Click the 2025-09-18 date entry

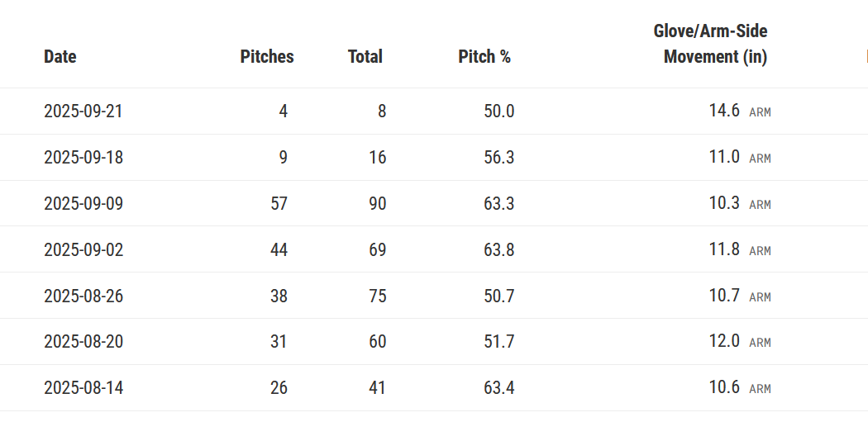pyautogui.click(x=83, y=157)
